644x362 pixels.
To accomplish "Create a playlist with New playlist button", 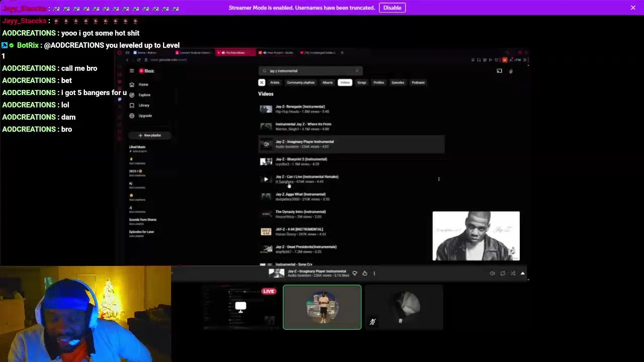I will click(x=150, y=135).
